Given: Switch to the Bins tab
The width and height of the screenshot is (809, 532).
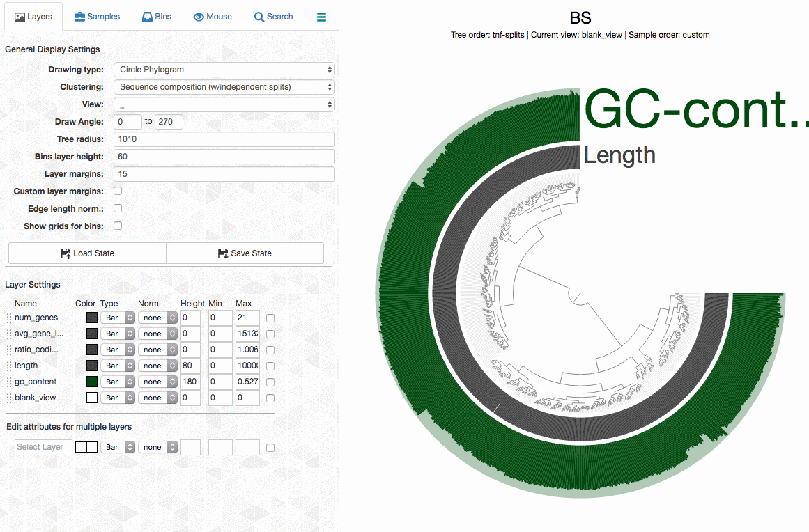Looking at the screenshot, I should (x=156, y=17).
